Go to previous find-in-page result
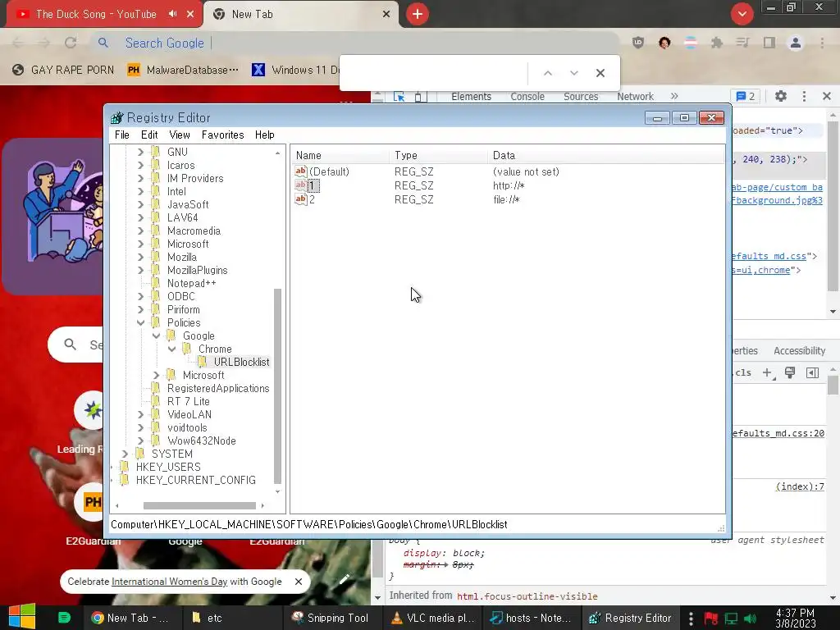This screenshot has width=840, height=630. pyautogui.click(x=547, y=73)
